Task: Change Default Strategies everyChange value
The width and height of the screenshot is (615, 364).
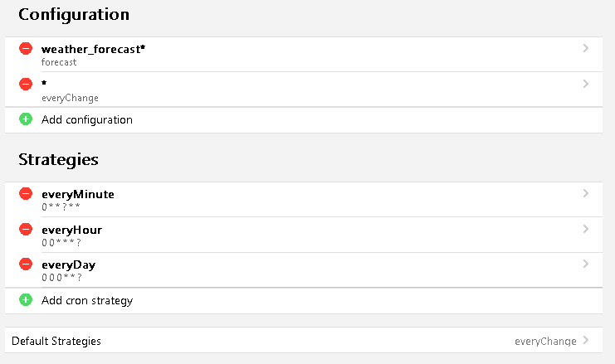Action: 545,341
